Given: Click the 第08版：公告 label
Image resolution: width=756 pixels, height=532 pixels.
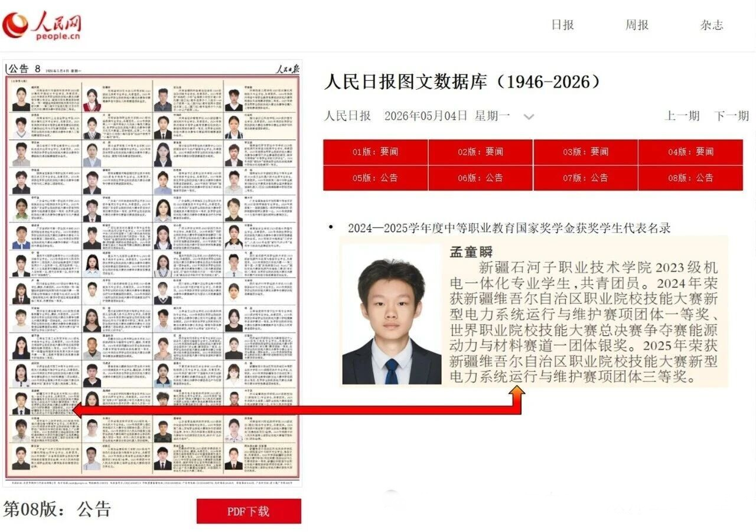Looking at the screenshot, I should [x=57, y=509].
